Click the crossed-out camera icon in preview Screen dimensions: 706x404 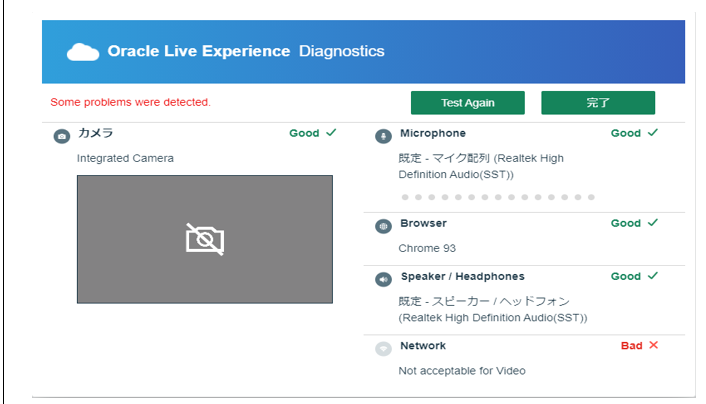tap(205, 239)
